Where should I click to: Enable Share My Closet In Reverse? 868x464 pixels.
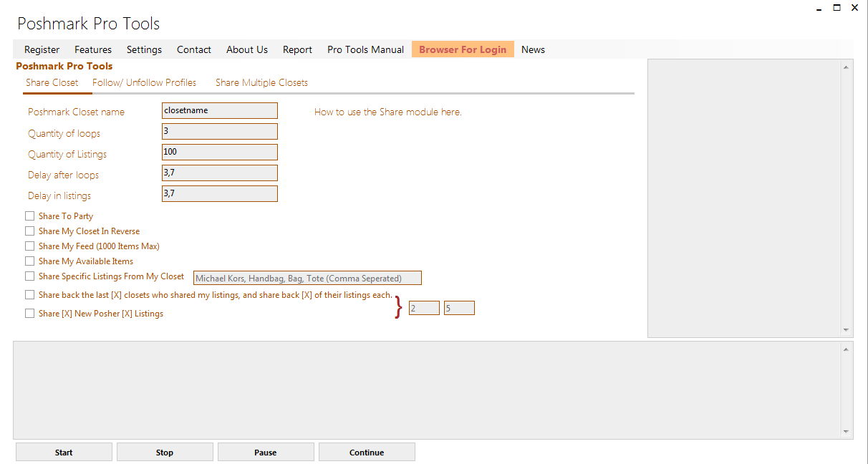29,231
